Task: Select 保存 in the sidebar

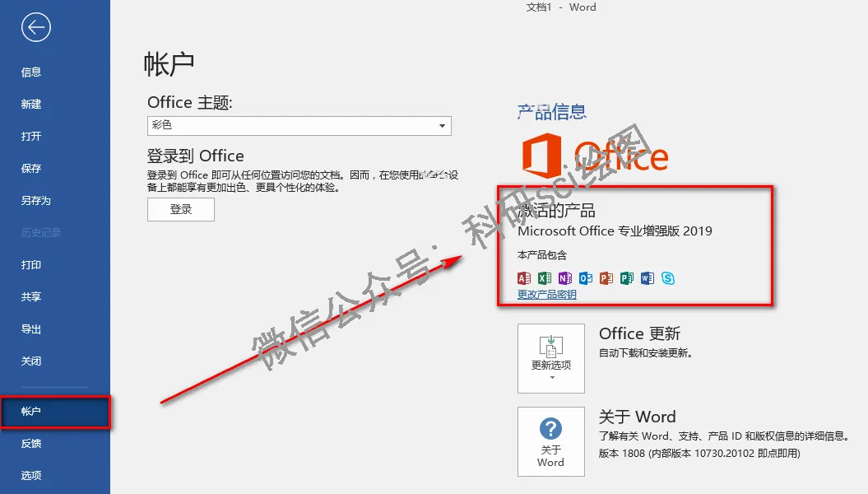Action: coord(31,168)
